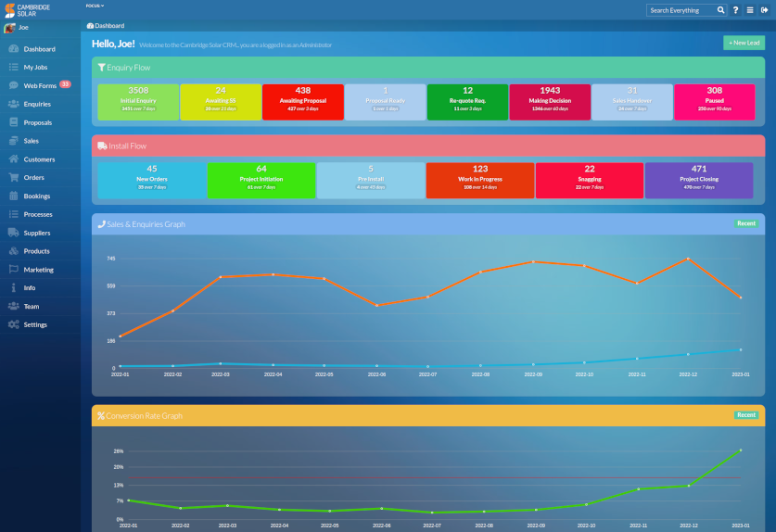This screenshot has width=776, height=532.
Task: Open the Project Initiation 64 tile
Action: (261, 181)
